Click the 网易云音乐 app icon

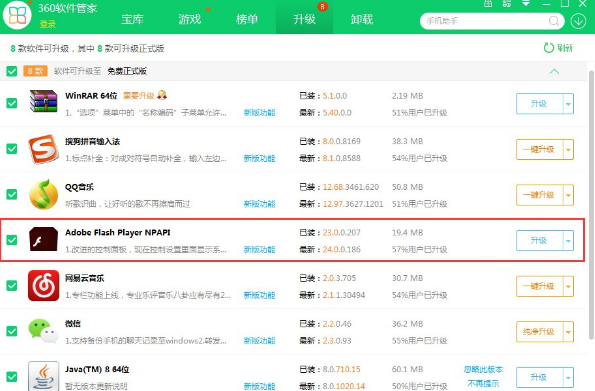pyautogui.click(x=43, y=285)
